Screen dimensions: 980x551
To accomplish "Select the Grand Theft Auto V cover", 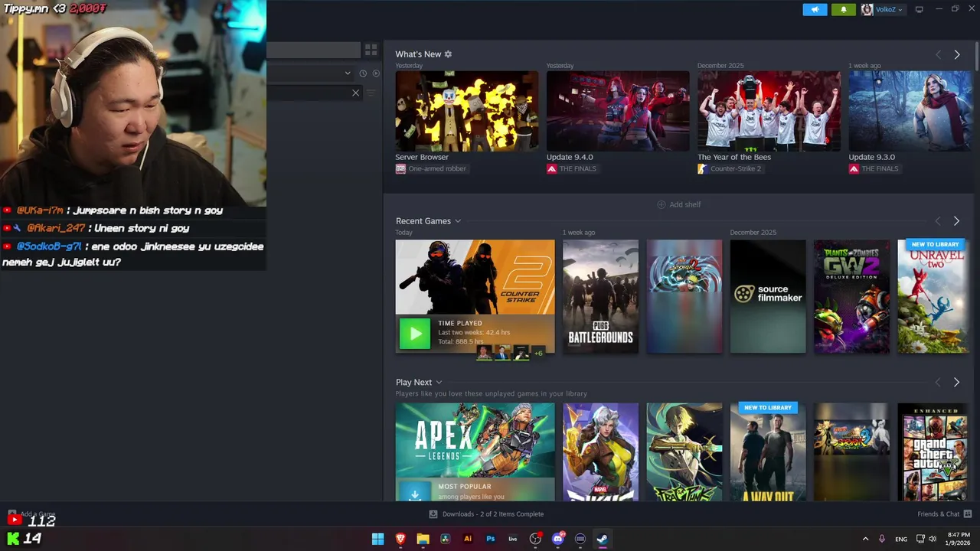I will click(933, 452).
